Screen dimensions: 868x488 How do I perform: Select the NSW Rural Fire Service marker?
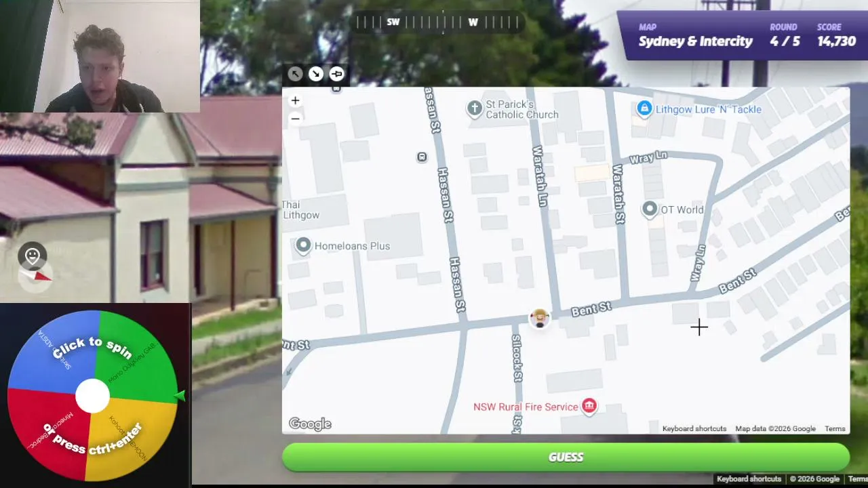[x=589, y=406]
